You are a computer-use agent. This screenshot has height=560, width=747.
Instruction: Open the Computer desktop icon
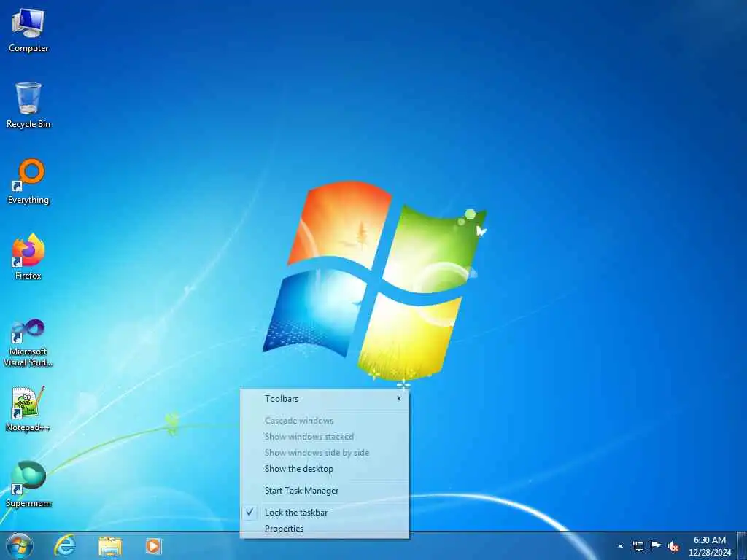(x=28, y=31)
